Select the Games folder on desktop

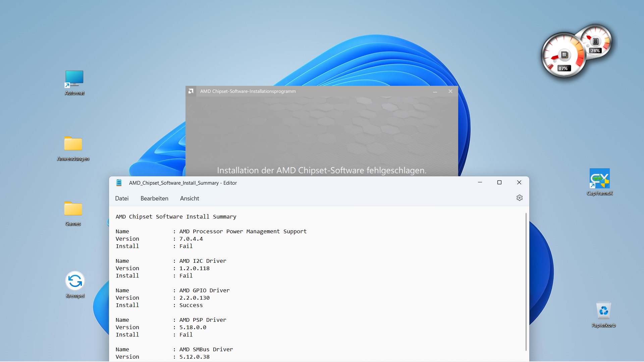[73, 209]
